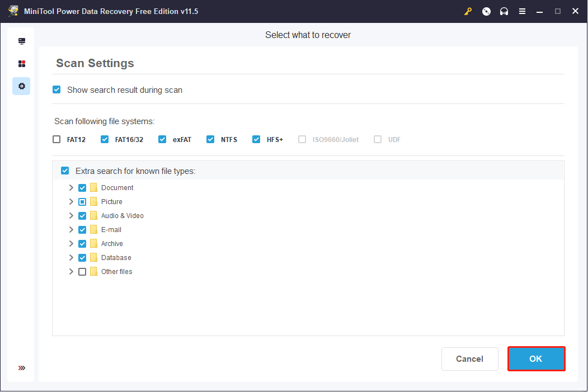The height and width of the screenshot is (392, 588).
Task: Check the Other files category
Action: tap(82, 271)
